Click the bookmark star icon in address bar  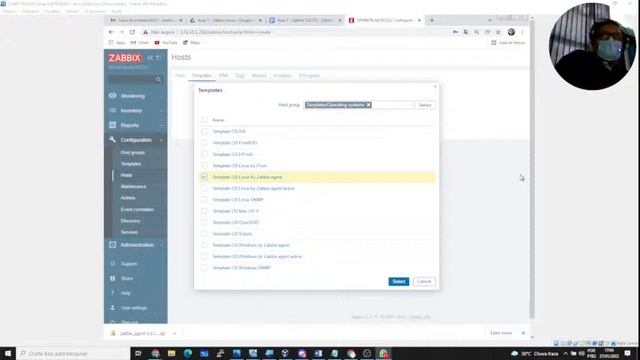pyautogui.click(x=498, y=32)
